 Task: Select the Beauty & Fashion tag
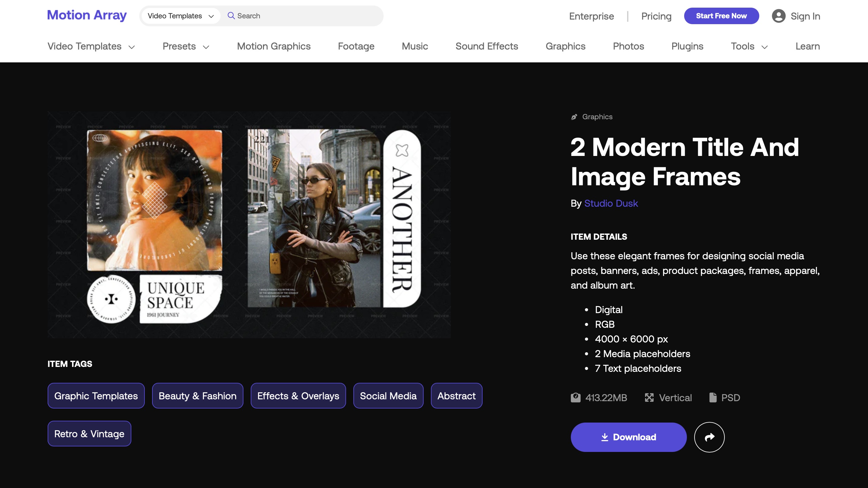point(198,396)
